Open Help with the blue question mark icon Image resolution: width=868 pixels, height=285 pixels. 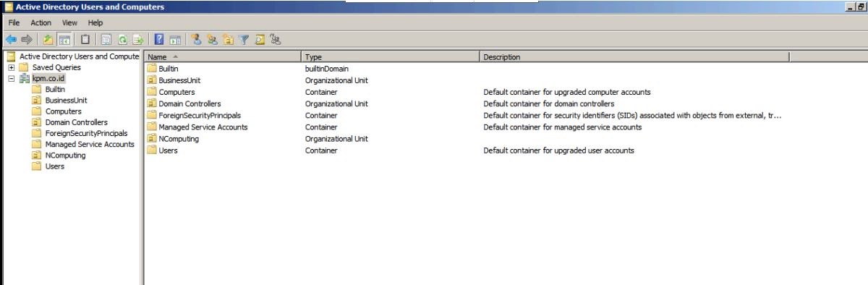tap(158, 40)
